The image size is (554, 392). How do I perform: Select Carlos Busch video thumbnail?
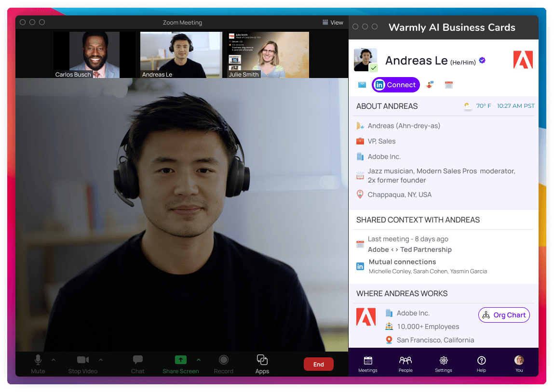(95, 55)
